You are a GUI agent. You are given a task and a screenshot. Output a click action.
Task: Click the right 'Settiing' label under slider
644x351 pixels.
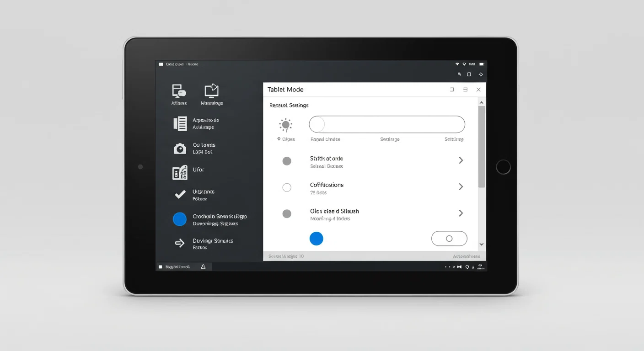click(454, 139)
